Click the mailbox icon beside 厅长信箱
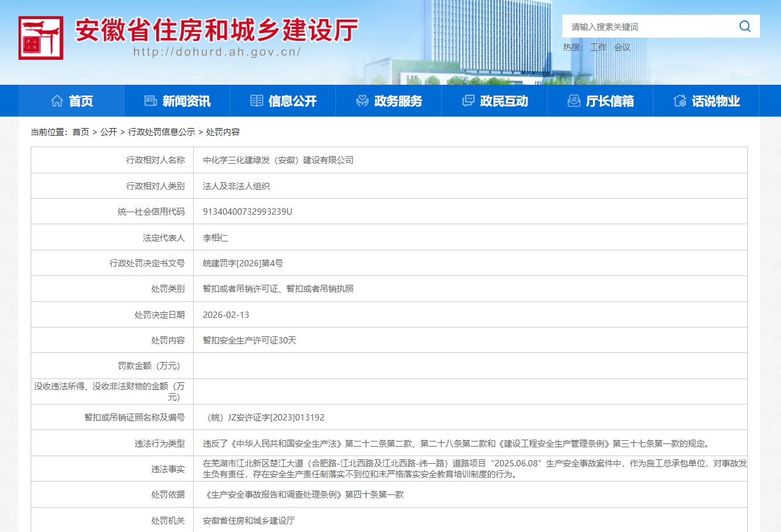This screenshot has height=532, width=781. 574,101
